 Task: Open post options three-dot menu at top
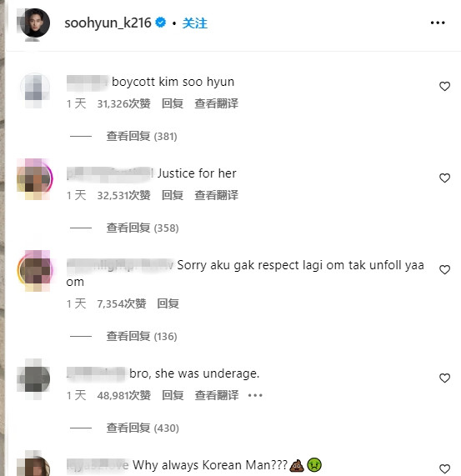point(438,23)
